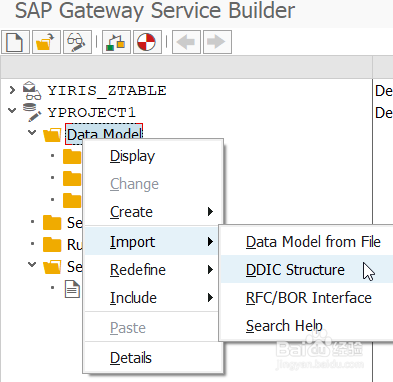Viewport: 393px width, 382px height.
Task: Select the document icon under Service Maintenance folder
Action: tap(72, 289)
